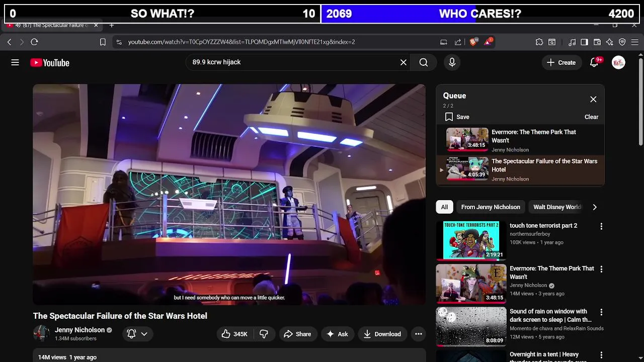Open touch tone terrorist part 2 thumbnail
Screen dimensions: 644x362
(x=471, y=241)
